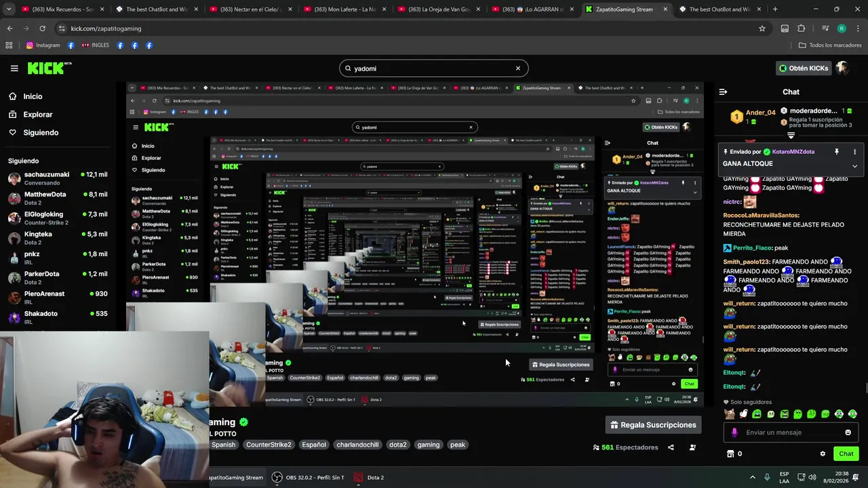Open the report user icon beside share
This screenshot has height=488, width=868.
coord(692,447)
